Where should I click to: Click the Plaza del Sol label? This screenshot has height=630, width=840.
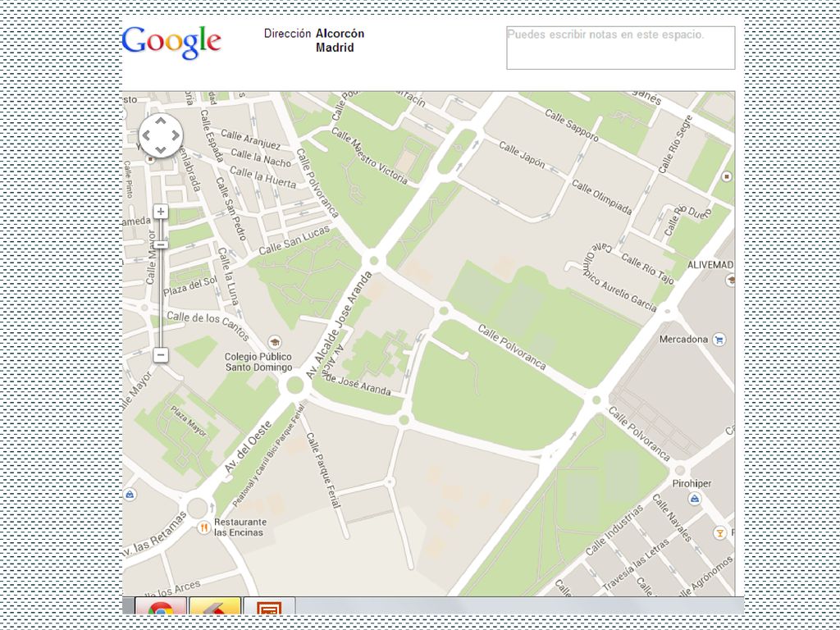coord(190,286)
